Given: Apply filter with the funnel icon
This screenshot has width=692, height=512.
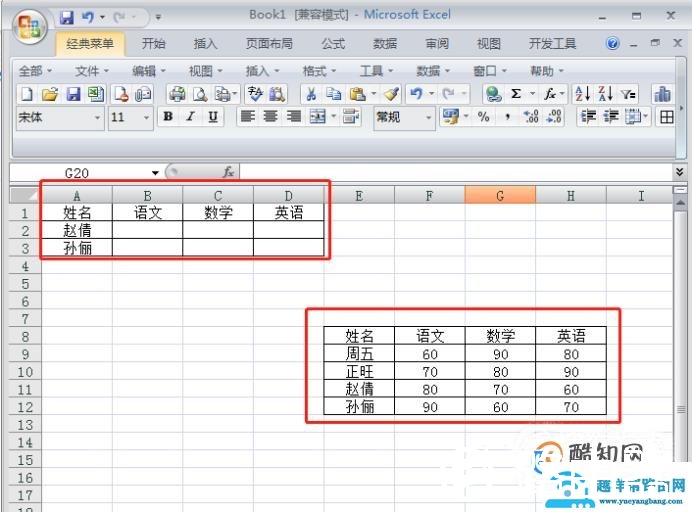Looking at the screenshot, I should tap(628, 94).
